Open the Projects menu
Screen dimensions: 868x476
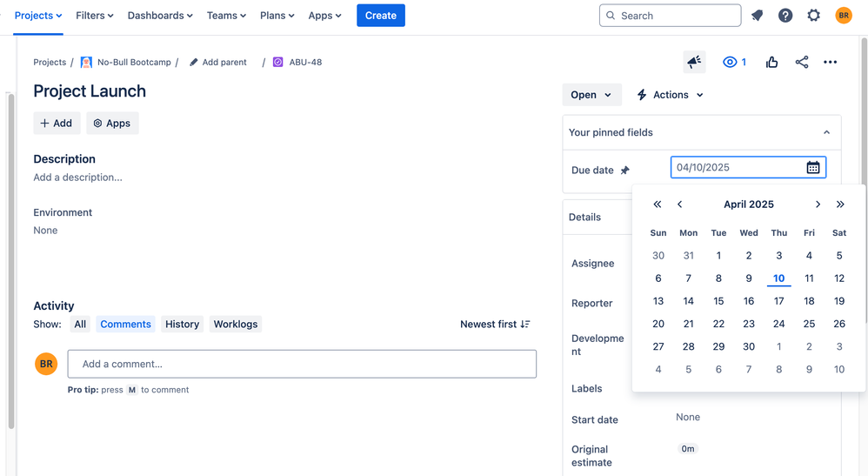pyautogui.click(x=38, y=16)
